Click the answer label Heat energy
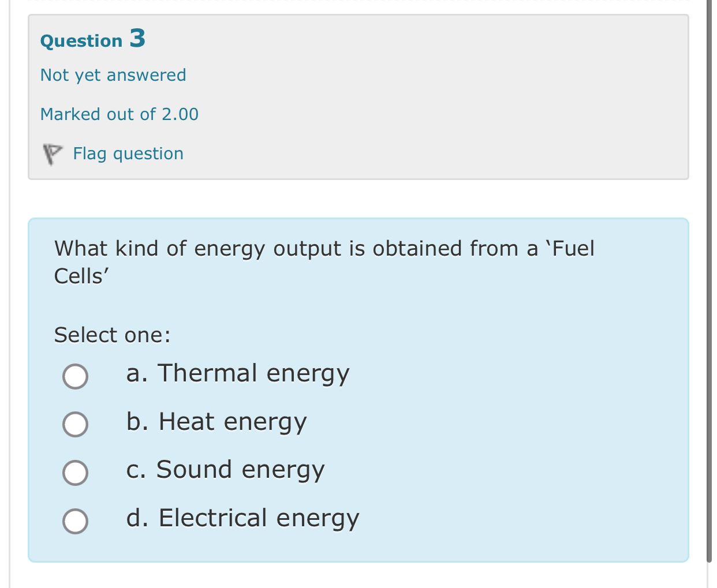Image resolution: width=717 pixels, height=588 pixels. pos(218,422)
